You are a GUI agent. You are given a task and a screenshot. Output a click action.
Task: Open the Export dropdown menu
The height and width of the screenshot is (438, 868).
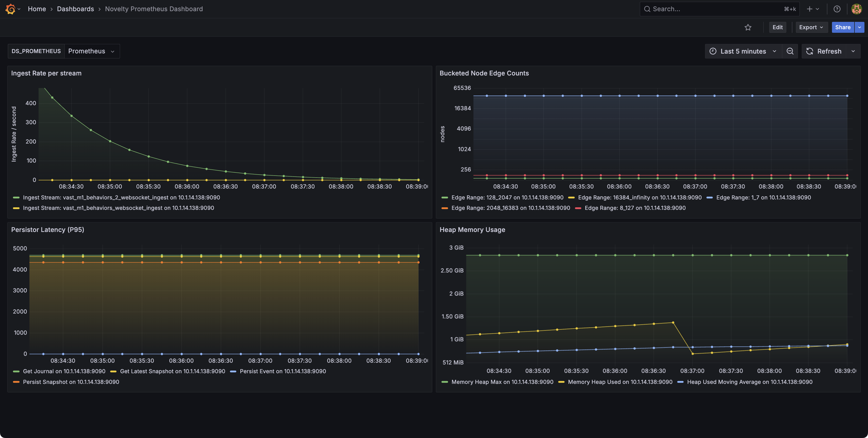point(811,27)
